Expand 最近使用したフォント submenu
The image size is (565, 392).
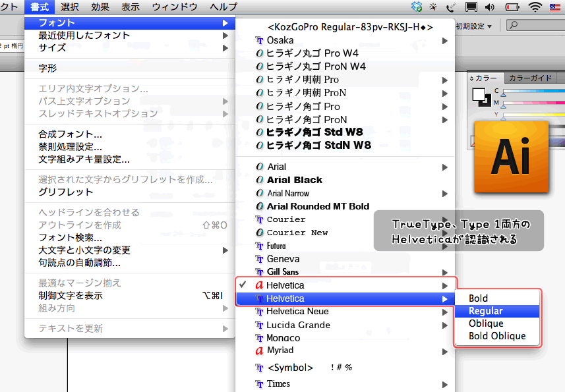pyautogui.click(x=130, y=36)
